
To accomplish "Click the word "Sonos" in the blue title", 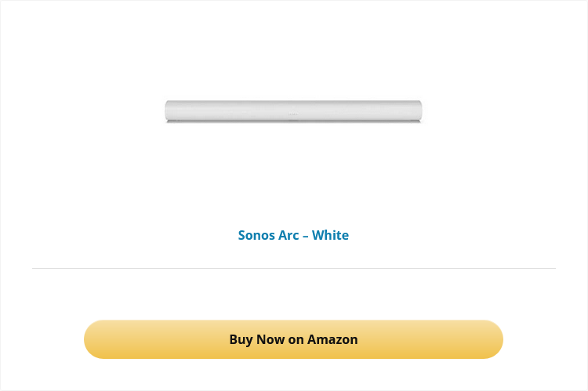I will coord(256,235).
